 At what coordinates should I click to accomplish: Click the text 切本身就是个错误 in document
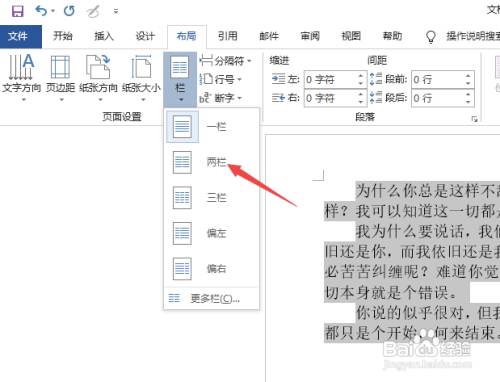point(386,293)
